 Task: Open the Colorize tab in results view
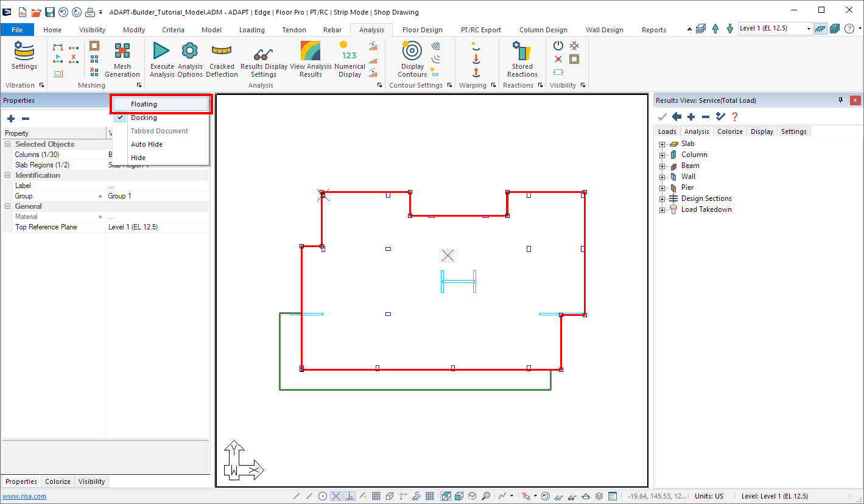click(x=729, y=131)
